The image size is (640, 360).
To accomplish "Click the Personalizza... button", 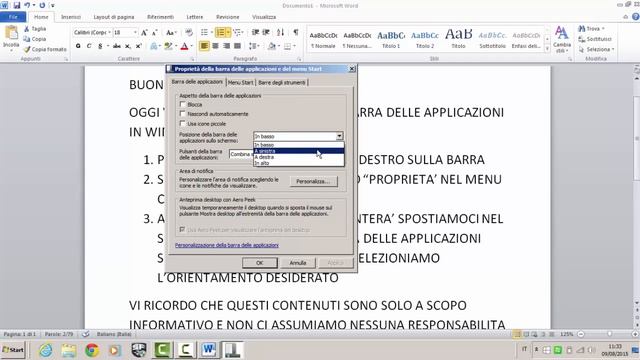I will (313, 181).
